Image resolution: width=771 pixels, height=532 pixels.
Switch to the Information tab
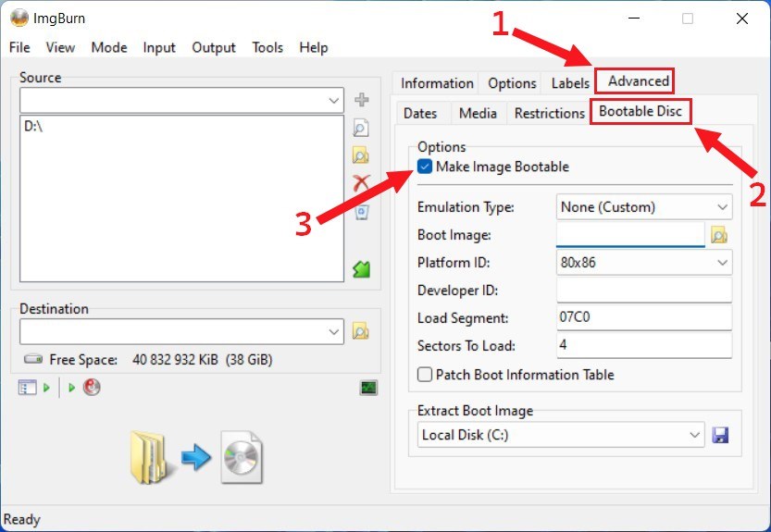[437, 83]
